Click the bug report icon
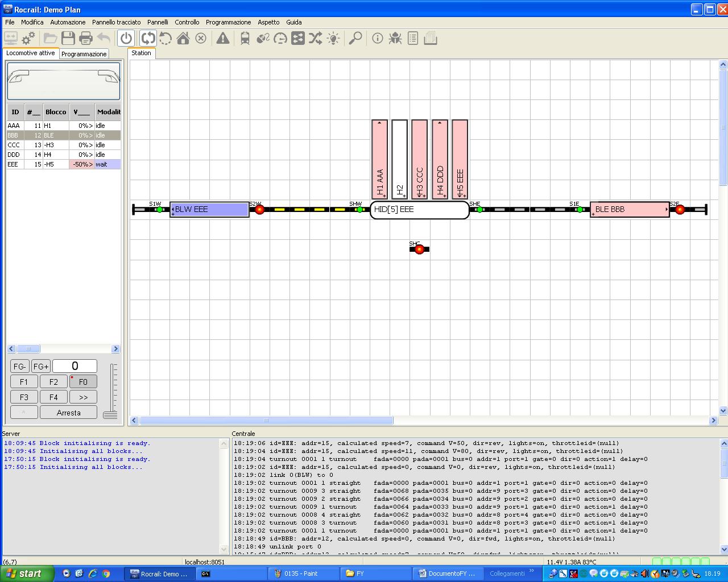This screenshot has width=728, height=582. [x=395, y=39]
